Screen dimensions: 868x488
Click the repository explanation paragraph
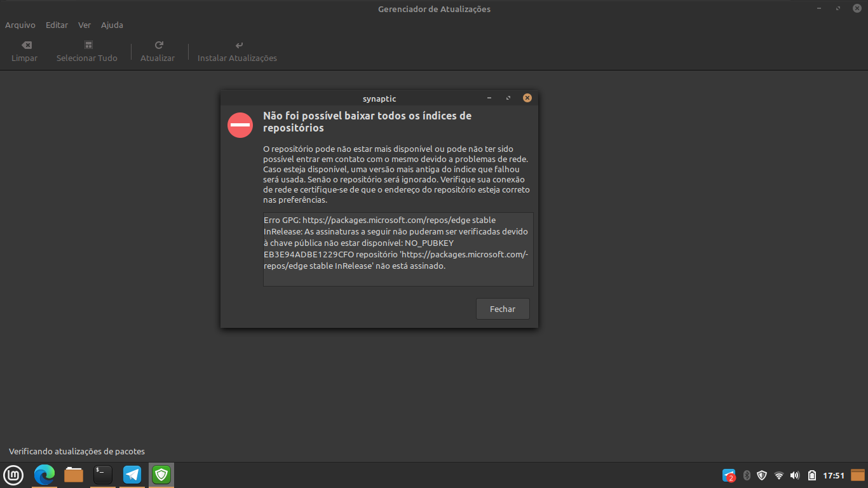point(397,174)
